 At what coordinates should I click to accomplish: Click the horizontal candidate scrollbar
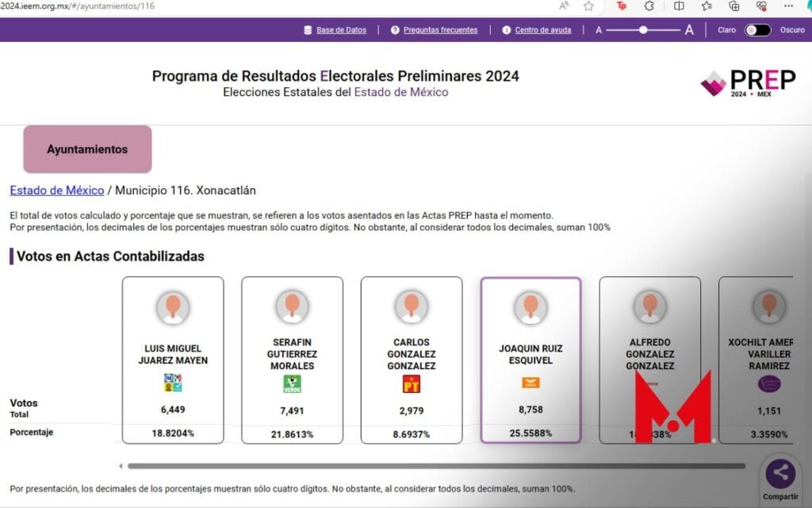436,466
